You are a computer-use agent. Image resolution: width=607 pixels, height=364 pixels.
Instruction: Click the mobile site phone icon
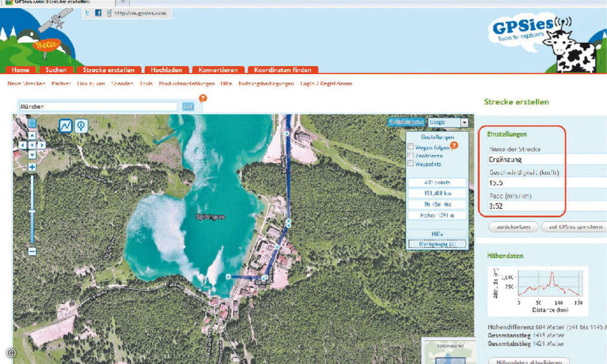109,14
